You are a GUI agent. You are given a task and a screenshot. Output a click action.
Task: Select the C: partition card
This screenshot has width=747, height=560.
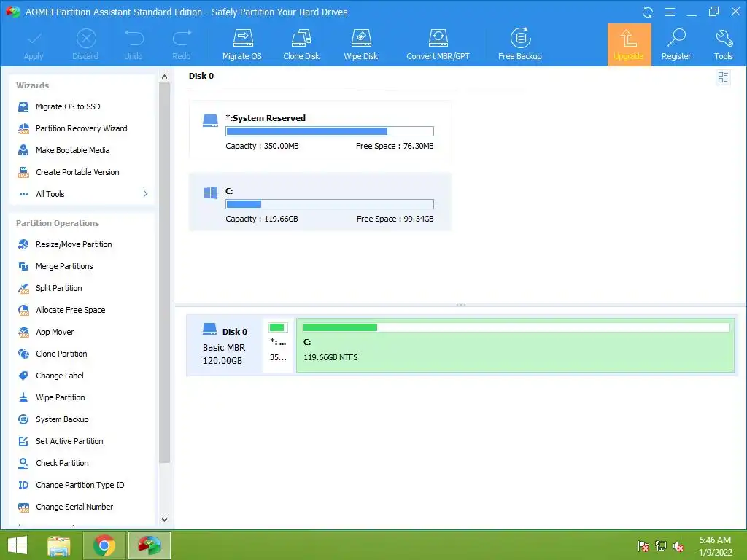tap(320, 202)
